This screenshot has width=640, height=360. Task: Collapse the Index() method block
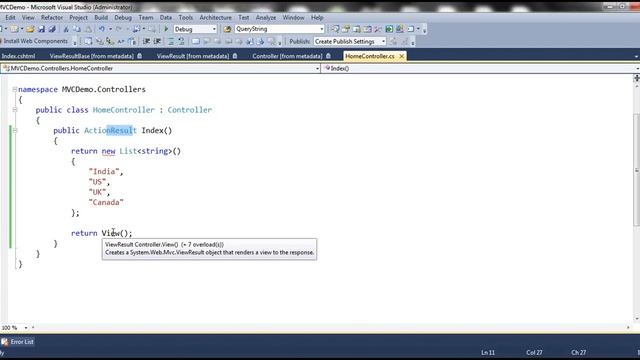15,131
